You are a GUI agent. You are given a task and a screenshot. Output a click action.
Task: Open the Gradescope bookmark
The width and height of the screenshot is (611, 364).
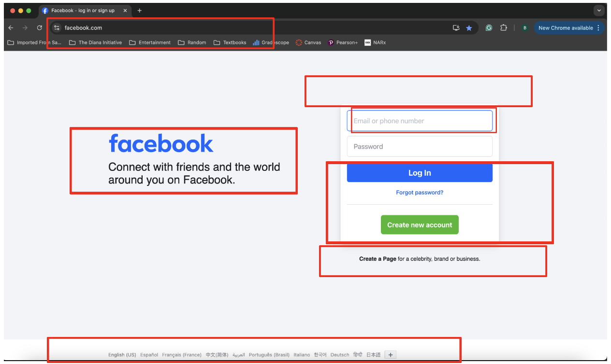pyautogui.click(x=271, y=42)
